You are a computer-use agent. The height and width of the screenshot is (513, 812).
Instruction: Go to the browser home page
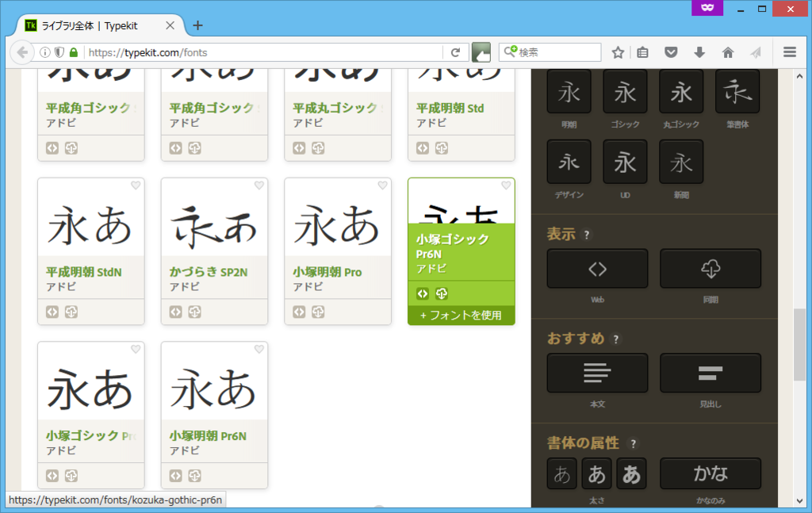(728, 52)
